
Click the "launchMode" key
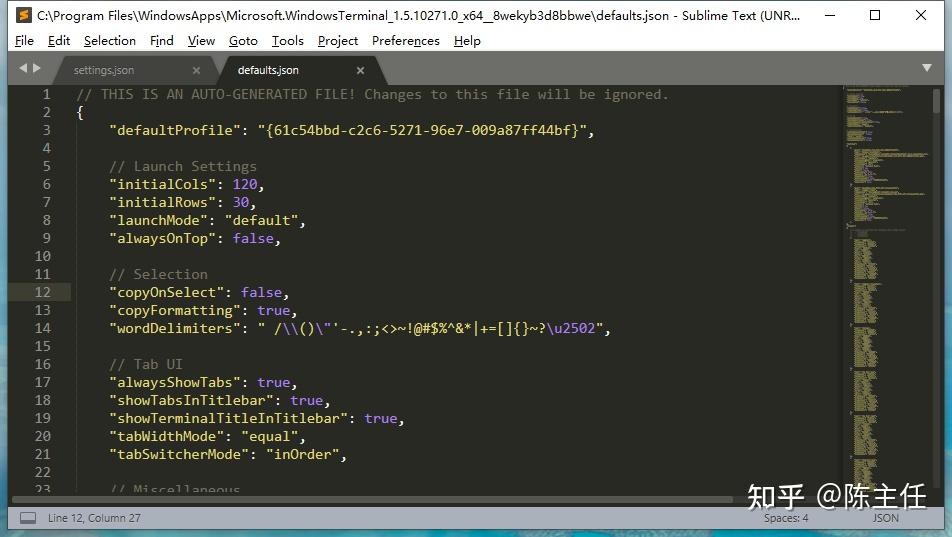pos(158,221)
